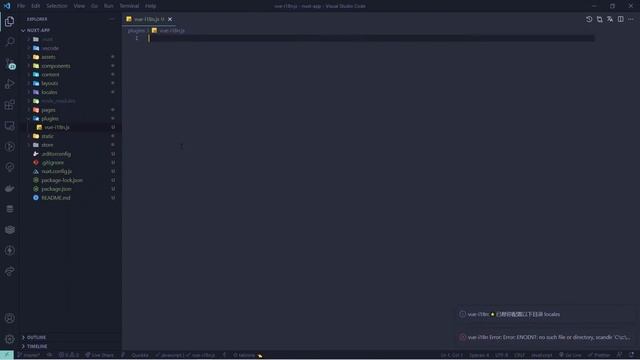
Task: Open the notifications bell in status bar
Action: click(x=632, y=355)
